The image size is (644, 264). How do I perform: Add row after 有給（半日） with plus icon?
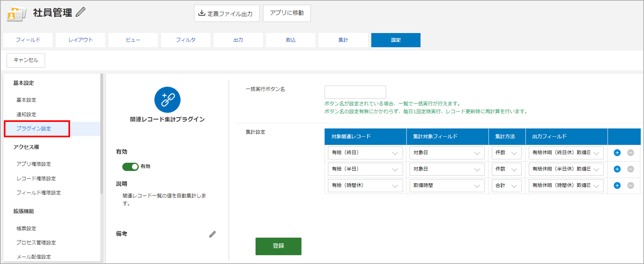click(x=617, y=169)
